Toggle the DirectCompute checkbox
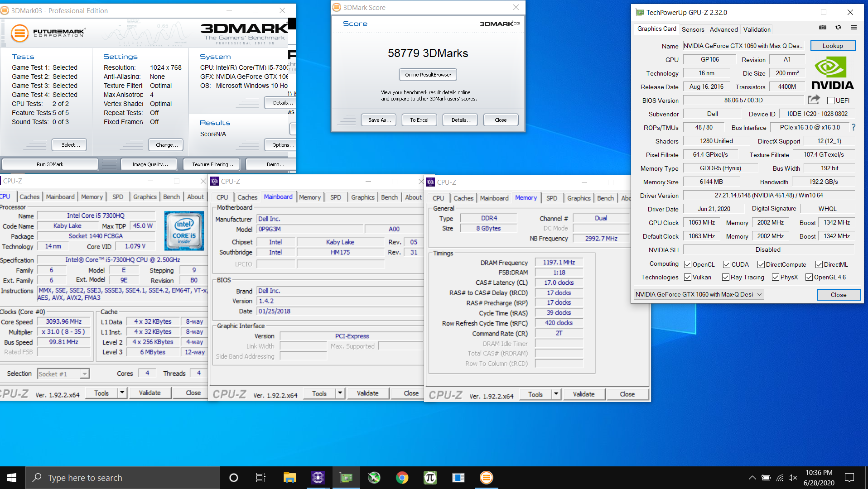The height and width of the screenshot is (489, 868). pos(761,264)
